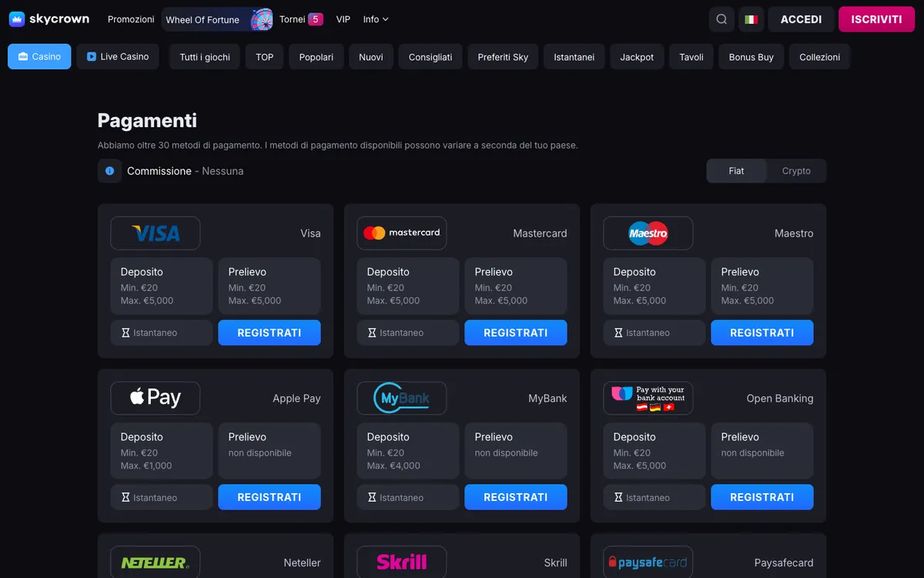Select the Collezioni category

(820, 57)
